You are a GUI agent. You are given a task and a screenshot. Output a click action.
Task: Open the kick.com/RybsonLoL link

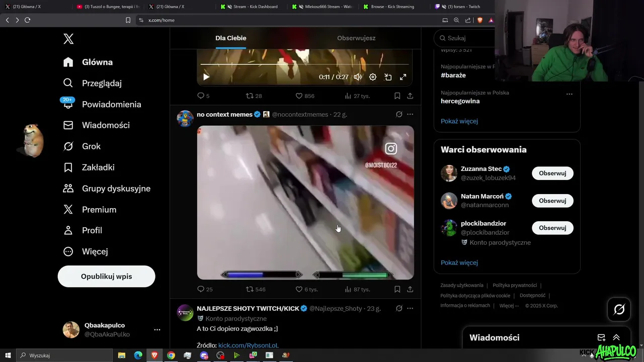point(249,345)
